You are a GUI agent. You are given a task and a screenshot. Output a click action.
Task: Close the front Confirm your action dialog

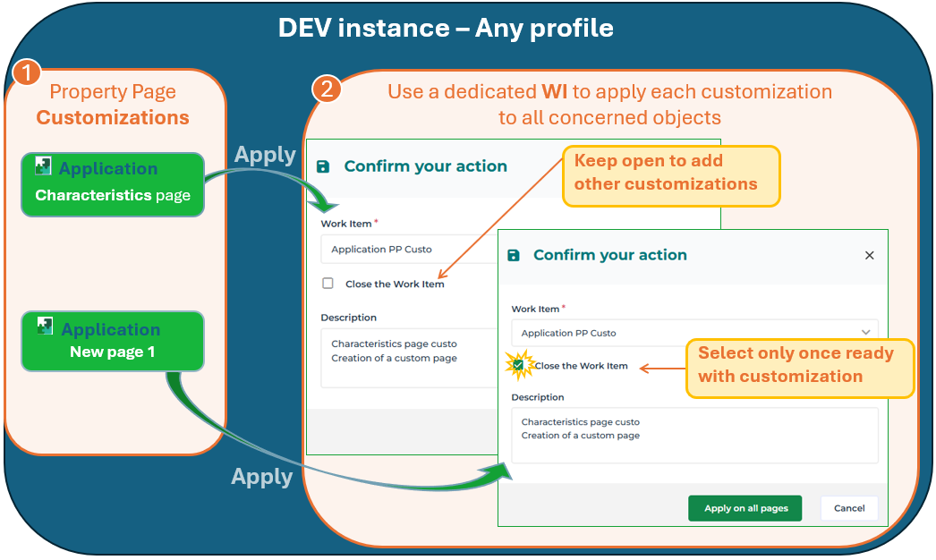[x=869, y=255]
